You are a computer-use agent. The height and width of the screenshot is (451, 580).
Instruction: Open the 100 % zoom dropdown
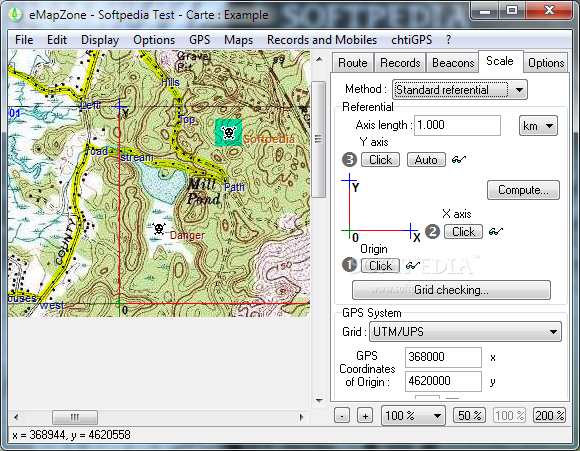[413, 415]
